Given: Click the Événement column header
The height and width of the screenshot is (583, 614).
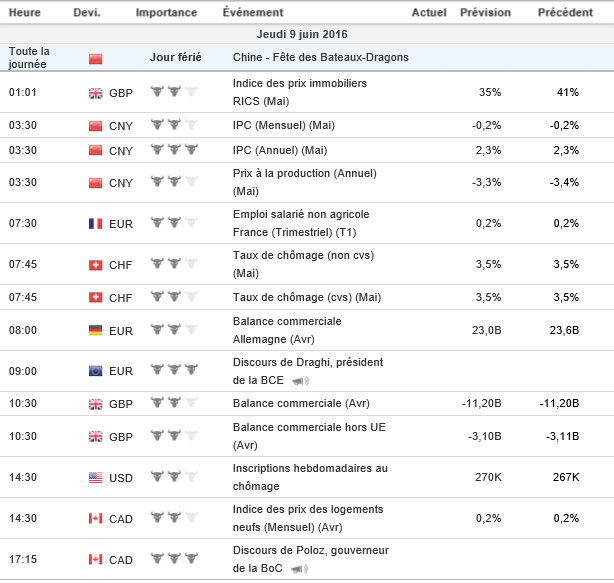Looking at the screenshot, I should coord(252,13).
